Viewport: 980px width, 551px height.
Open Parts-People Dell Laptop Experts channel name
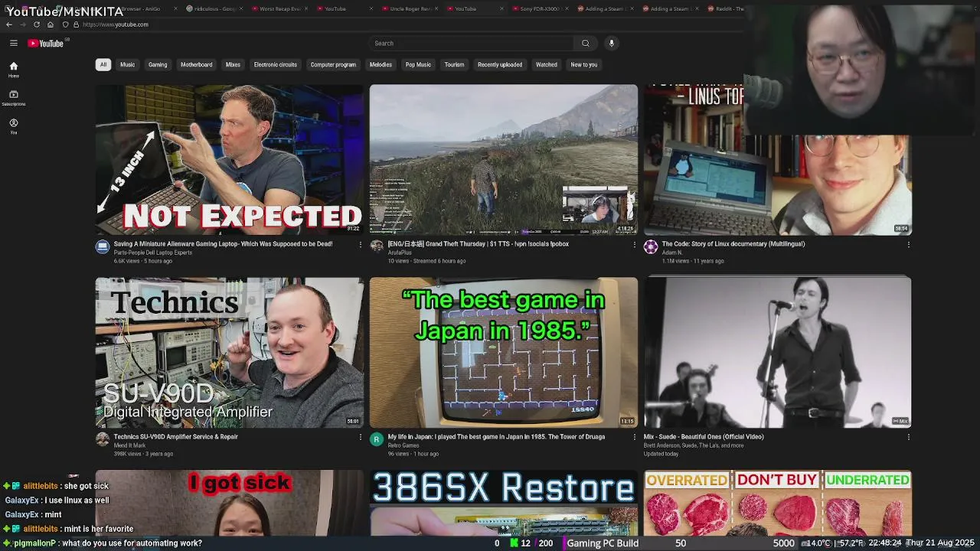point(152,253)
